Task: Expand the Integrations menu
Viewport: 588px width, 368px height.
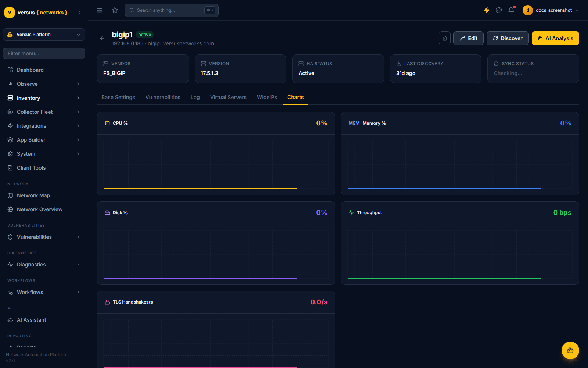Action: pos(44,126)
